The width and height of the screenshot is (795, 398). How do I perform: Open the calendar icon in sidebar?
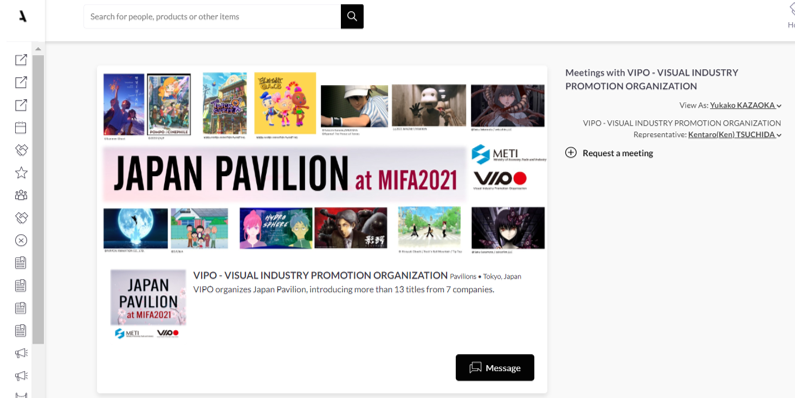21,127
